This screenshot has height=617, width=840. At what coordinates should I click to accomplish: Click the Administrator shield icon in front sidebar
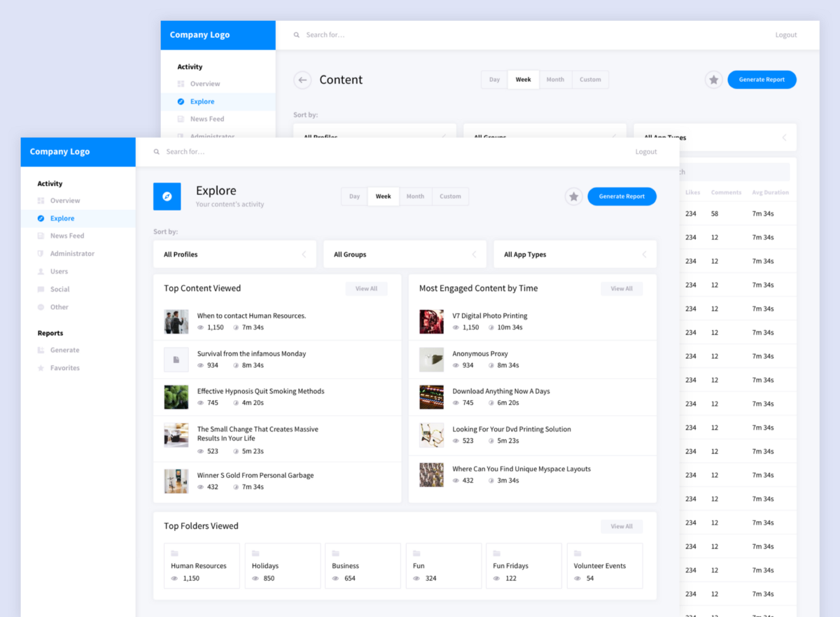click(x=41, y=254)
